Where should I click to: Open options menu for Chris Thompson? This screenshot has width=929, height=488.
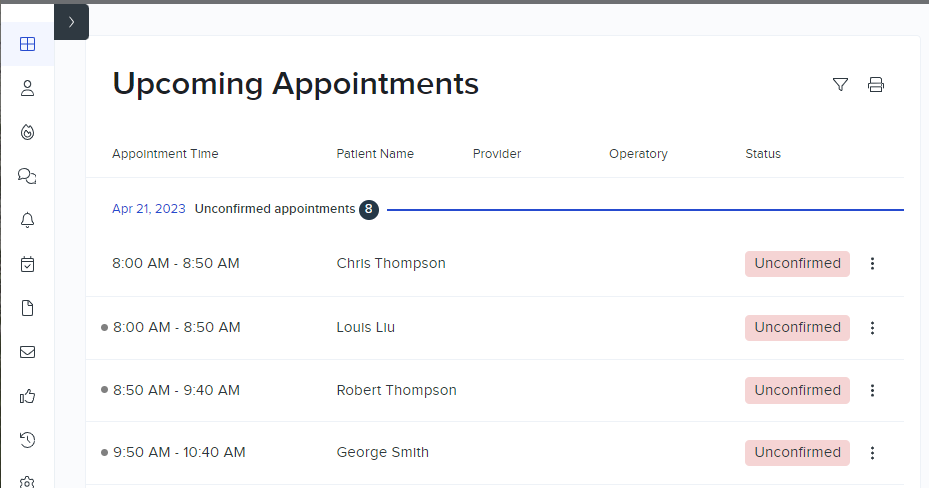pyautogui.click(x=872, y=264)
